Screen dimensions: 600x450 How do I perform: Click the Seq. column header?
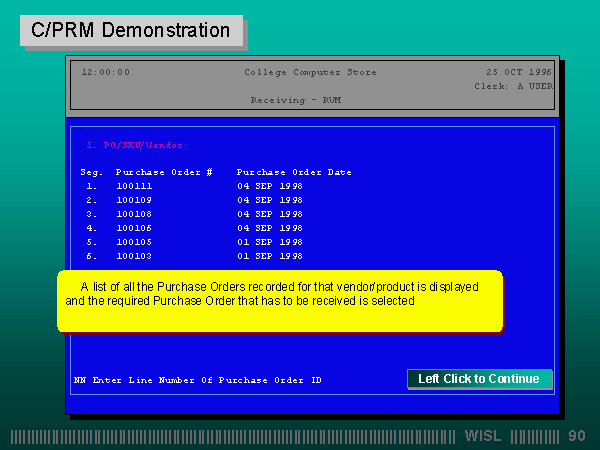[91, 172]
